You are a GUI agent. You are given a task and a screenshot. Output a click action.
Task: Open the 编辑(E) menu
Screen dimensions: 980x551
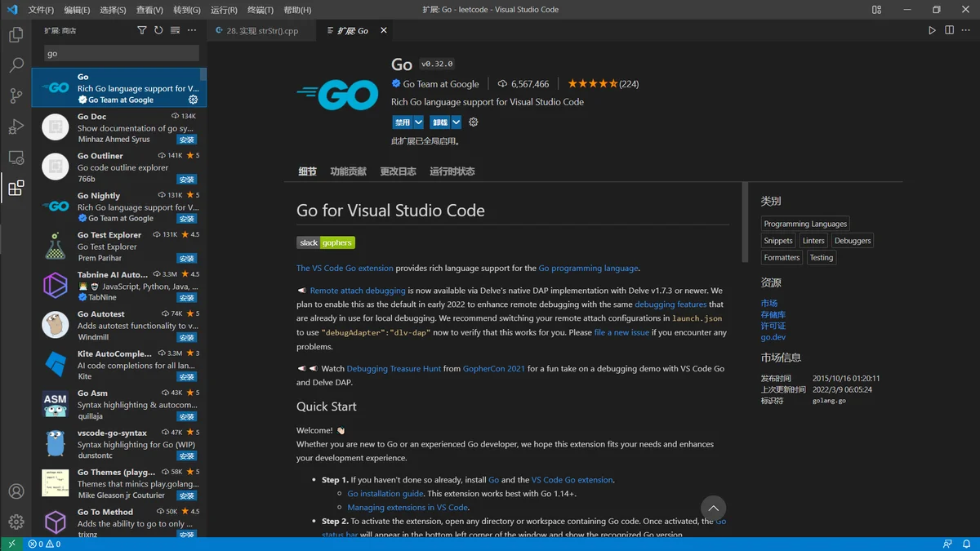[77, 10]
